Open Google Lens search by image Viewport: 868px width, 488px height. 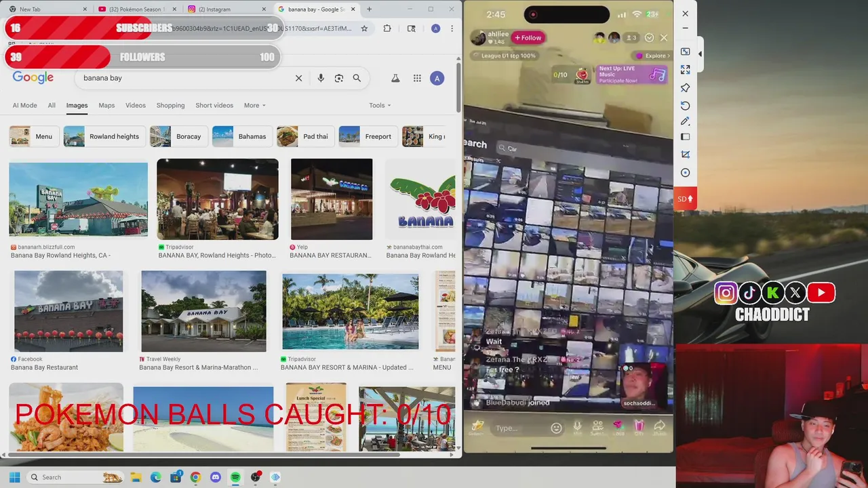coord(339,78)
